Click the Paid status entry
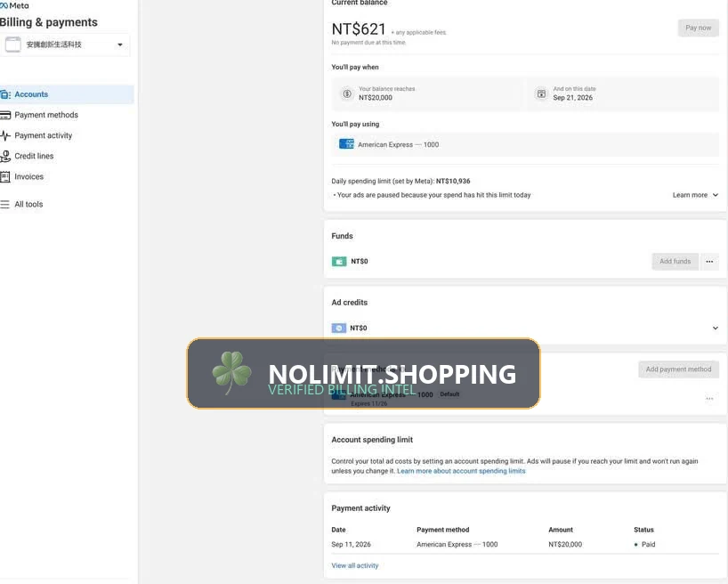Screen dimensions: 728x584 coord(645,545)
